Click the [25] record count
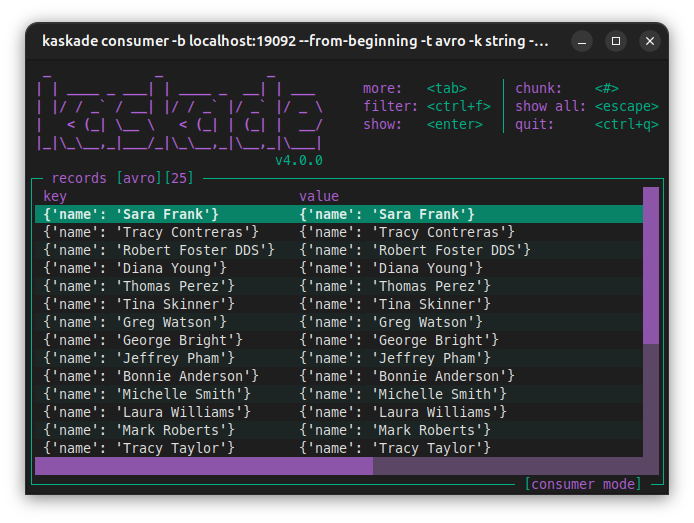Viewport: 694px width, 523px height. (179, 178)
